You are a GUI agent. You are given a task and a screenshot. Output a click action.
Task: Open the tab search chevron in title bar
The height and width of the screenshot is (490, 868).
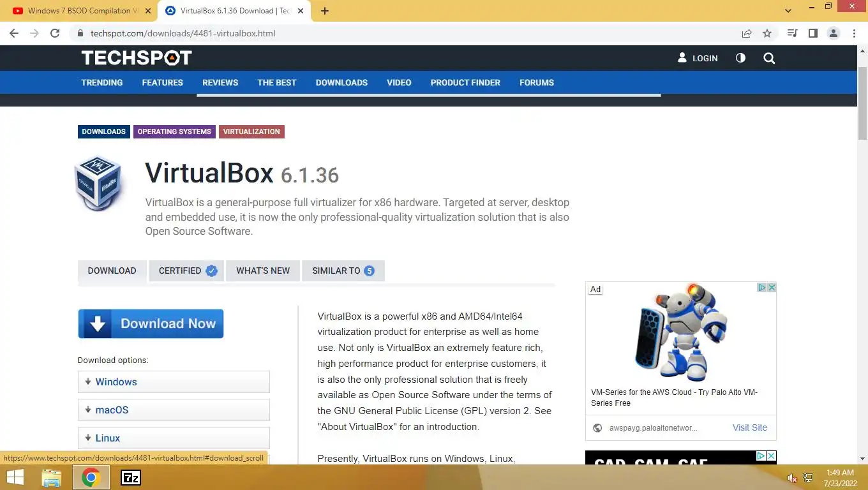click(x=788, y=11)
